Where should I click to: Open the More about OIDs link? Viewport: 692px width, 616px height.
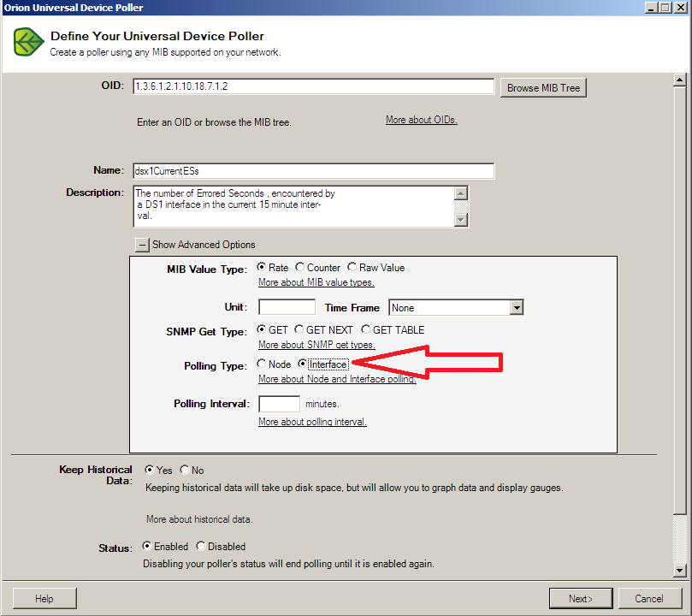point(422,120)
